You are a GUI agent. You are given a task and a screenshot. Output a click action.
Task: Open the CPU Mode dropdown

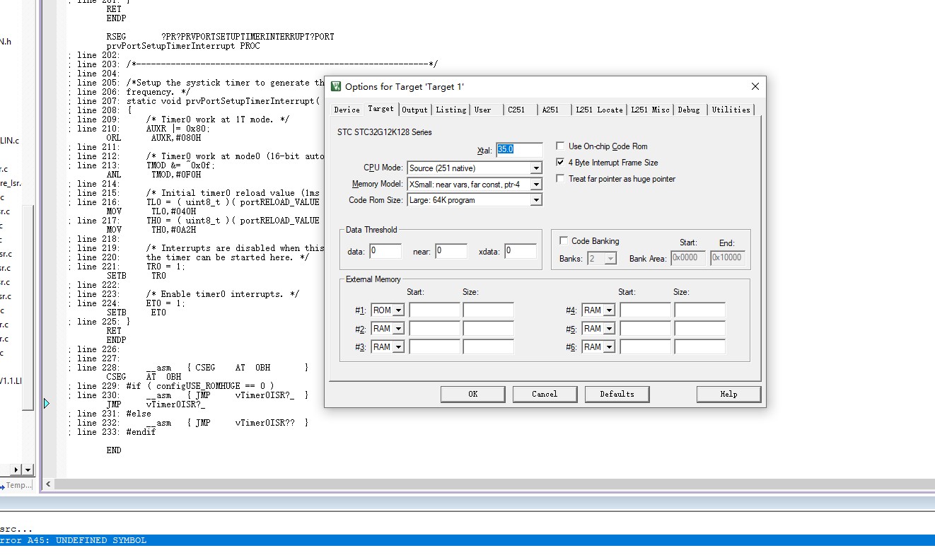pyautogui.click(x=536, y=168)
